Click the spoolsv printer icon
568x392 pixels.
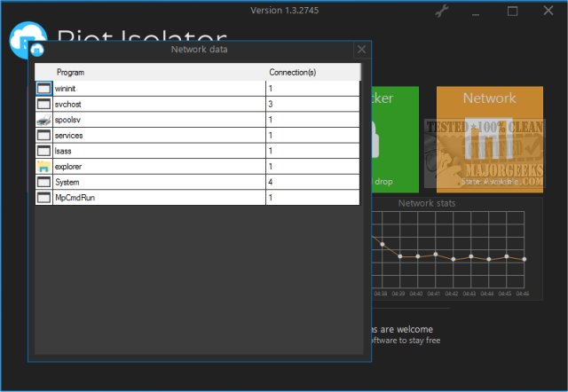tap(44, 120)
